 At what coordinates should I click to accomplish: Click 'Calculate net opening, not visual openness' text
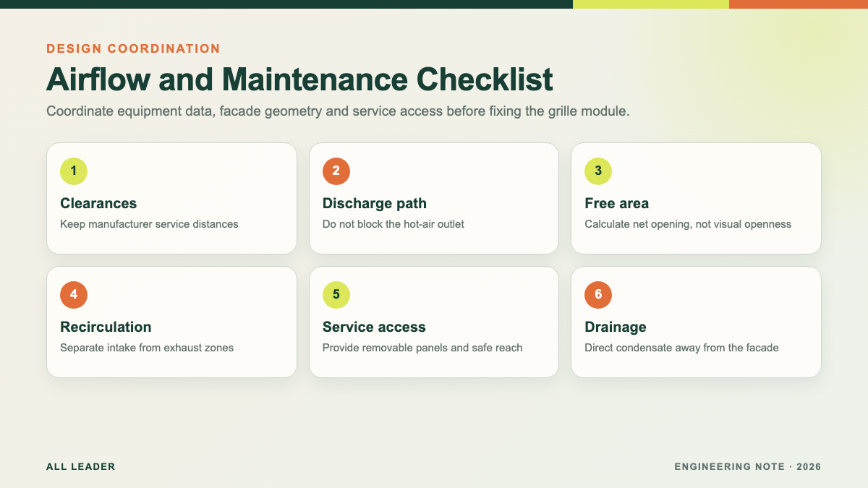(688, 224)
